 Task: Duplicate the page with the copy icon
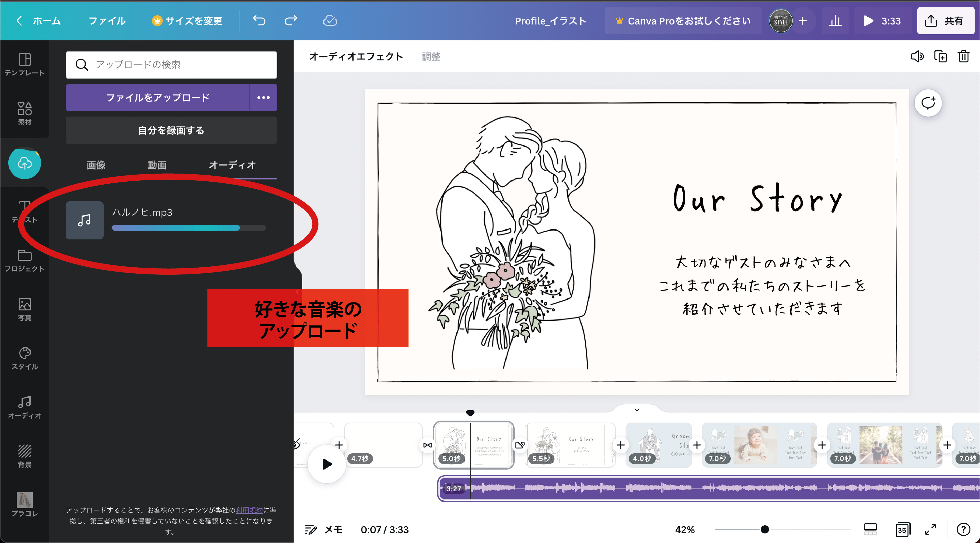tap(940, 57)
